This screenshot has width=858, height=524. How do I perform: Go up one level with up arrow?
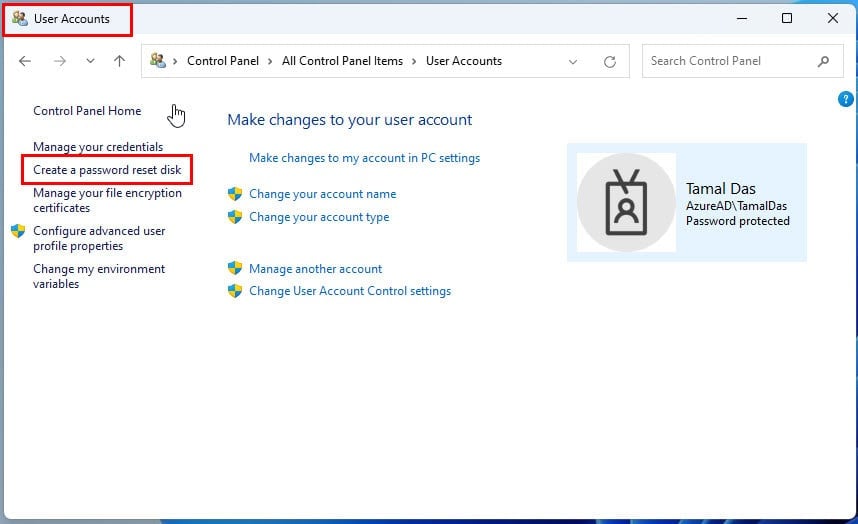119,61
